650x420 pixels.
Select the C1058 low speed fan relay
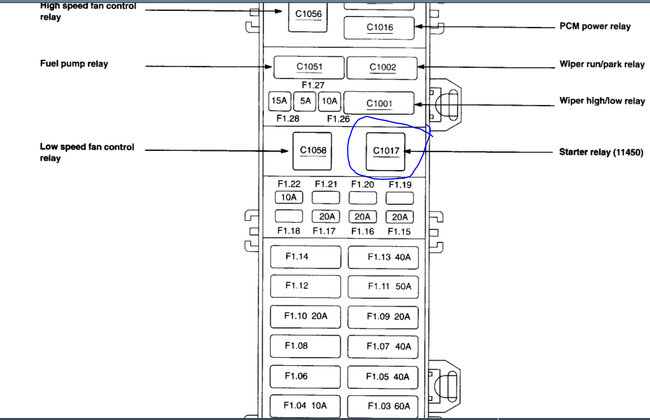click(x=312, y=151)
